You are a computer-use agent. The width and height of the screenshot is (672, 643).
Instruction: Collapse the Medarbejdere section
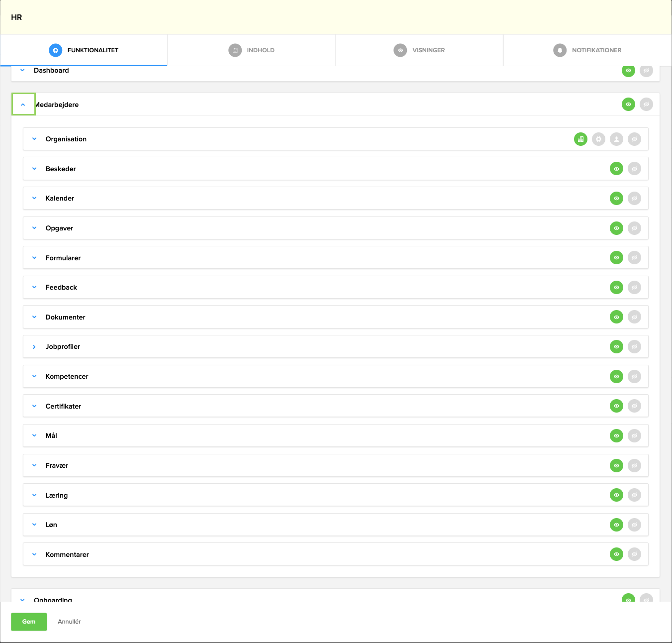tap(23, 104)
